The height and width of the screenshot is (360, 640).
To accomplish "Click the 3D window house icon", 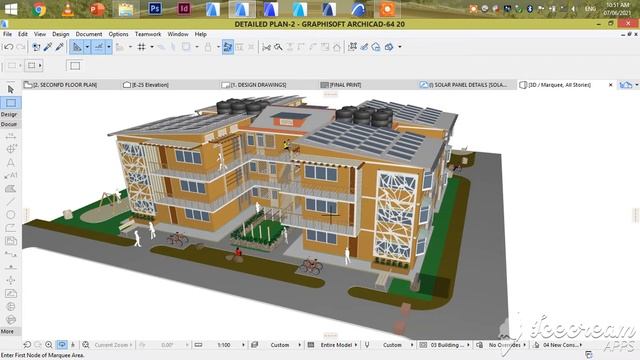I will tap(376, 47).
